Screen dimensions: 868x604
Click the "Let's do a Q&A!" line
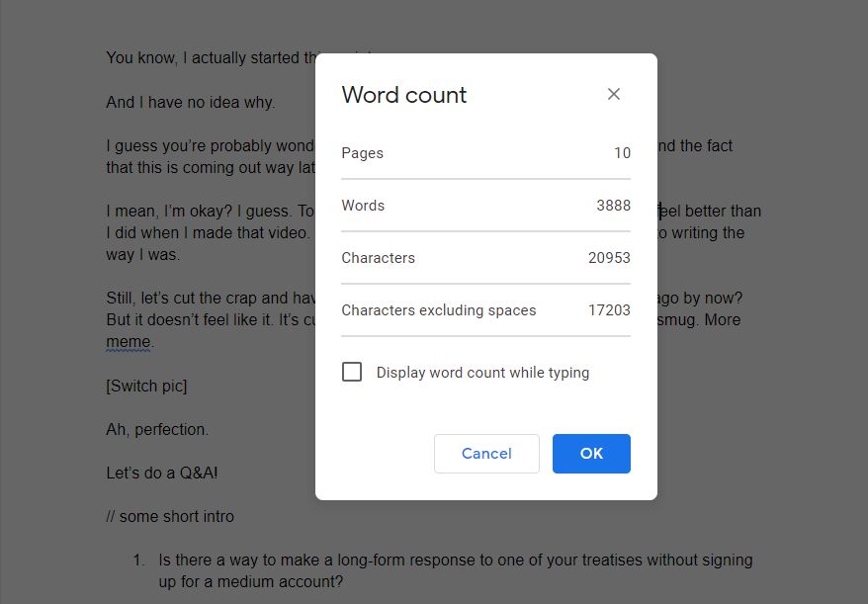(162, 474)
